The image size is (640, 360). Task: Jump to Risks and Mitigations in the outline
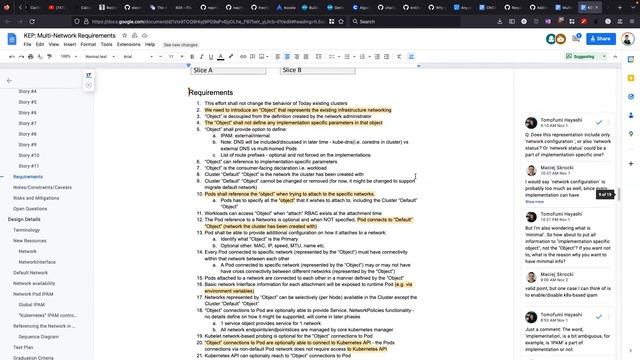(36, 198)
